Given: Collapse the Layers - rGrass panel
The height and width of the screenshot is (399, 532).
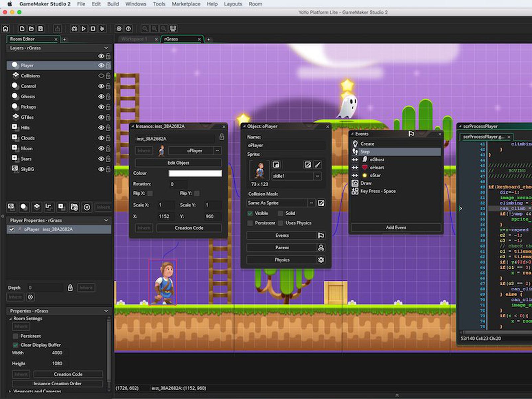Looking at the screenshot, I should pyautogui.click(x=106, y=48).
